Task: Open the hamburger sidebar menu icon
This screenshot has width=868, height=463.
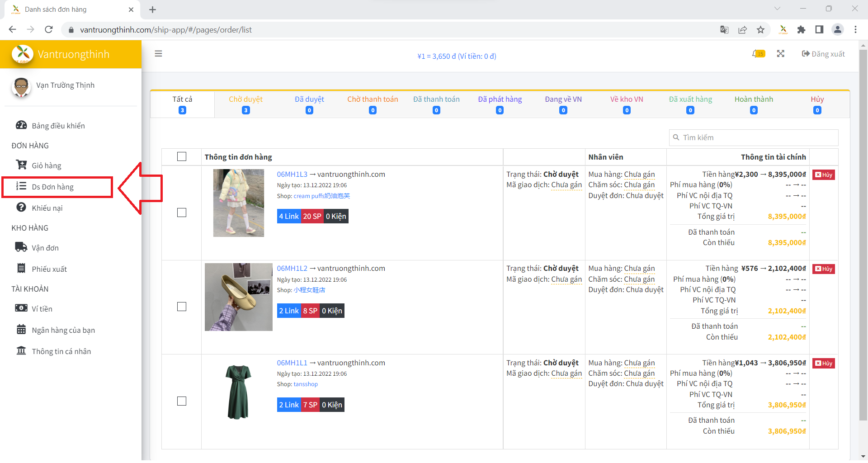Action: [158, 54]
